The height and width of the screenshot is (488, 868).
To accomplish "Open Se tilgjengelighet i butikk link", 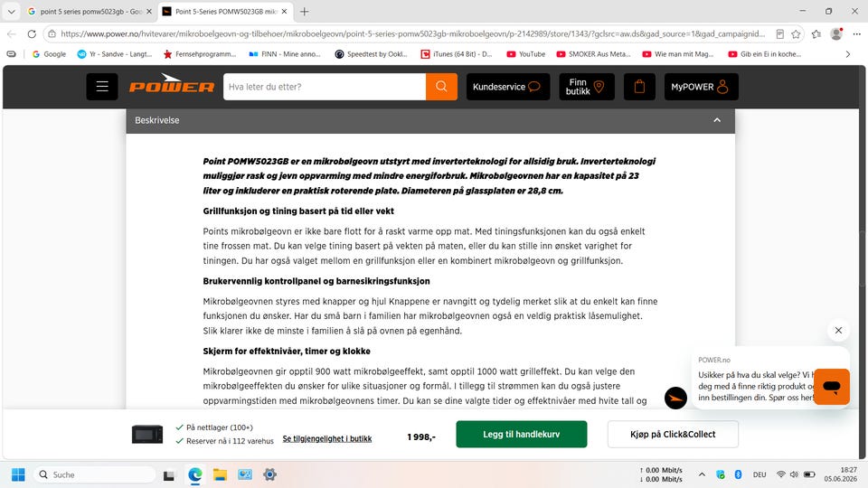I will pos(327,439).
